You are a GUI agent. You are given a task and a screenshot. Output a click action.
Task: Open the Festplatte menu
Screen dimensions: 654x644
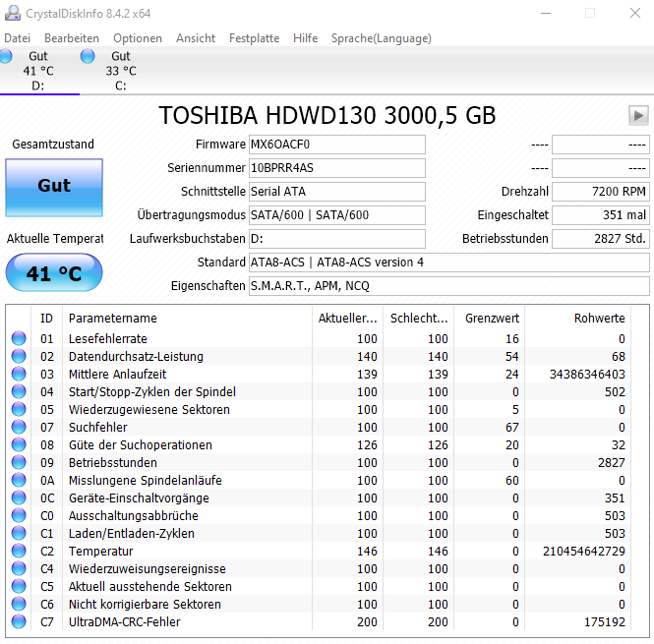tap(254, 38)
